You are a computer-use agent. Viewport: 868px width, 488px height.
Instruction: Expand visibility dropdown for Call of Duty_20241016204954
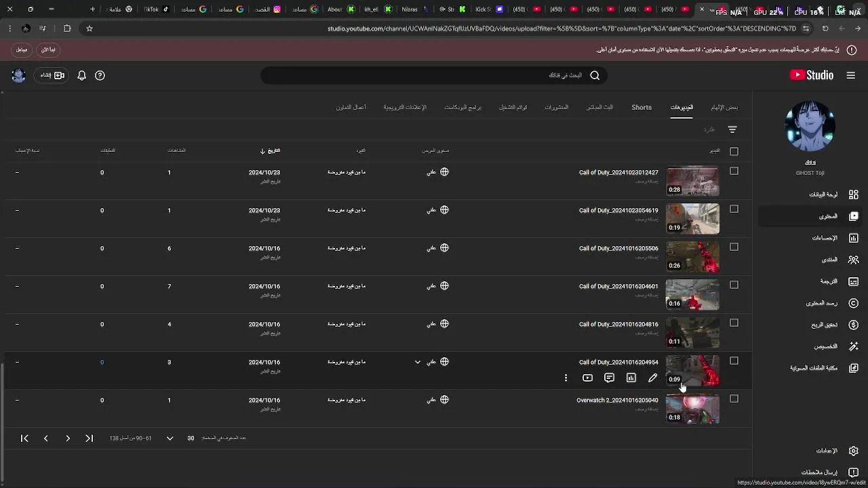tap(418, 362)
